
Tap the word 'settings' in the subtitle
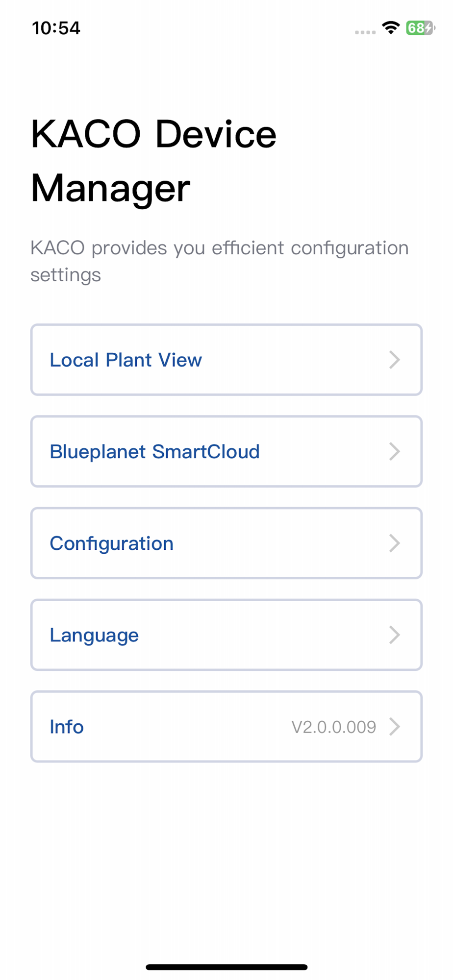[x=66, y=275]
